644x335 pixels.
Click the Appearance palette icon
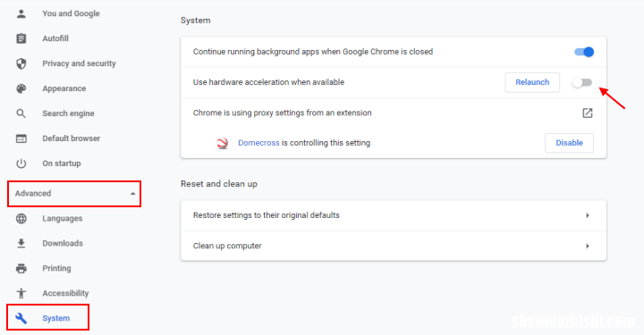(21, 88)
